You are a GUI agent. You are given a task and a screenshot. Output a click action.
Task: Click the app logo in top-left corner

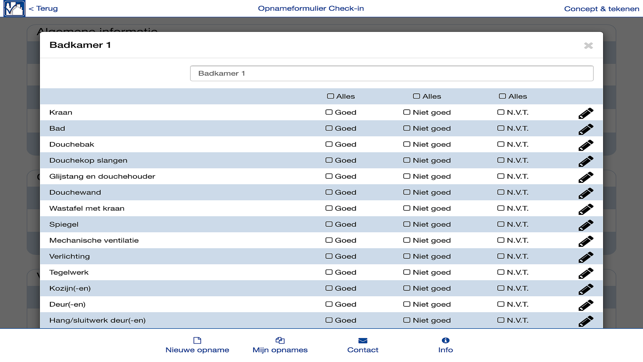pos(14,8)
